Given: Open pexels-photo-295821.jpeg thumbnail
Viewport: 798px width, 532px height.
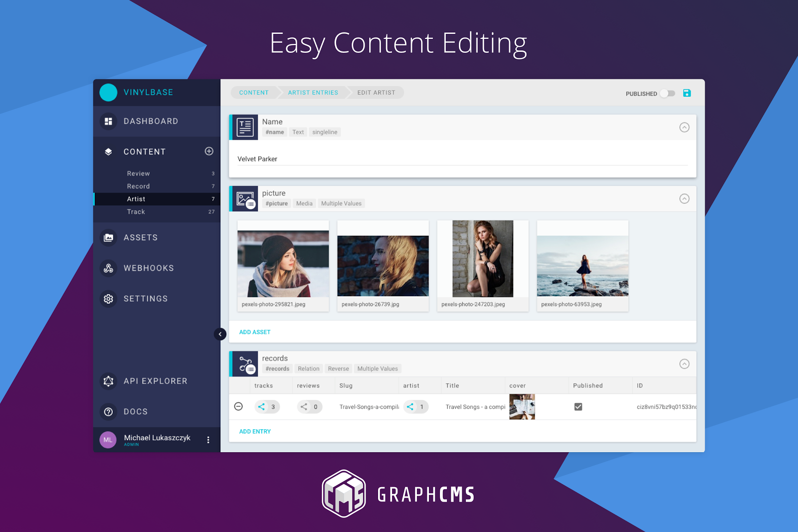Looking at the screenshot, I should tap(283, 266).
